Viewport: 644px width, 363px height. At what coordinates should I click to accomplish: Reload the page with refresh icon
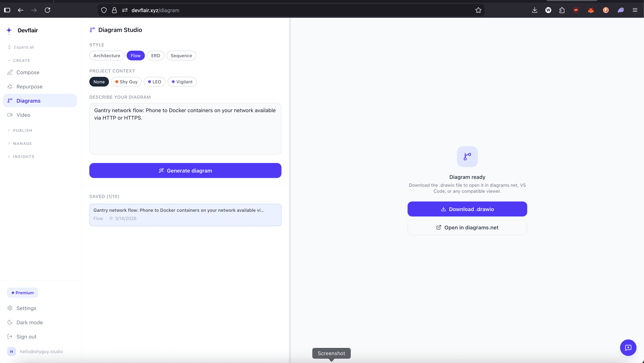point(47,10)
